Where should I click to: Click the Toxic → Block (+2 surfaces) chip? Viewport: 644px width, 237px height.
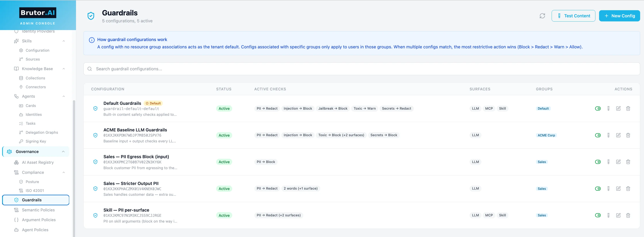(341, 135)
